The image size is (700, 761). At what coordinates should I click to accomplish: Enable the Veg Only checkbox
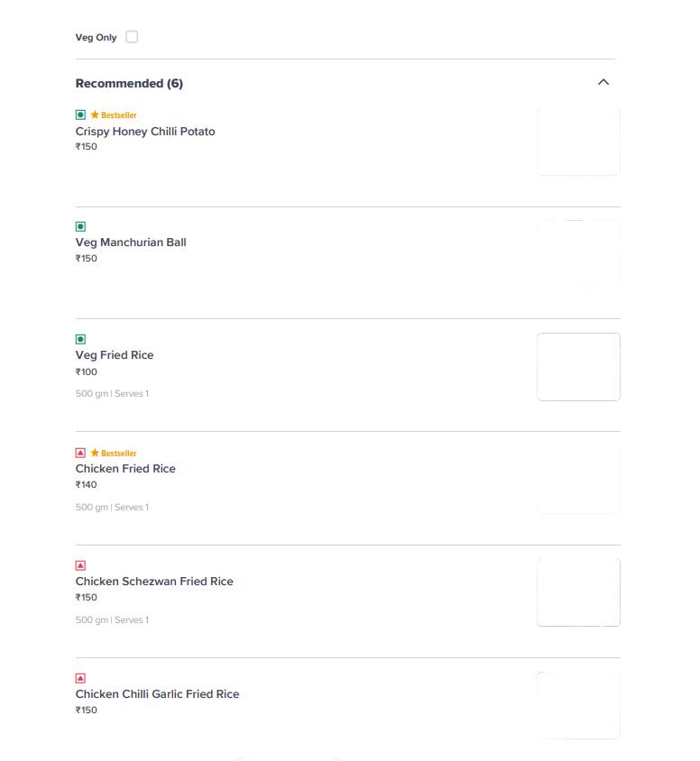(132, 37)
